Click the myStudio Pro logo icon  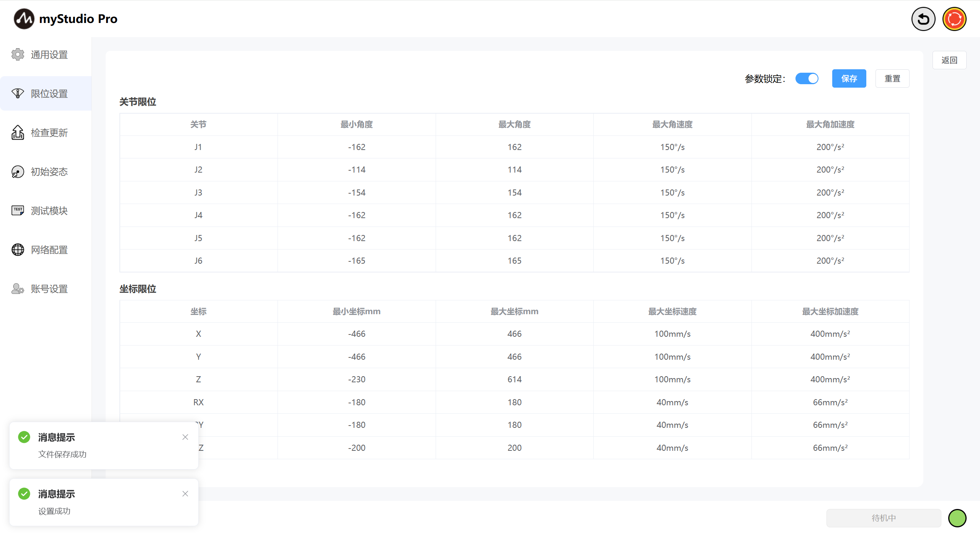[x=24, y=19]
